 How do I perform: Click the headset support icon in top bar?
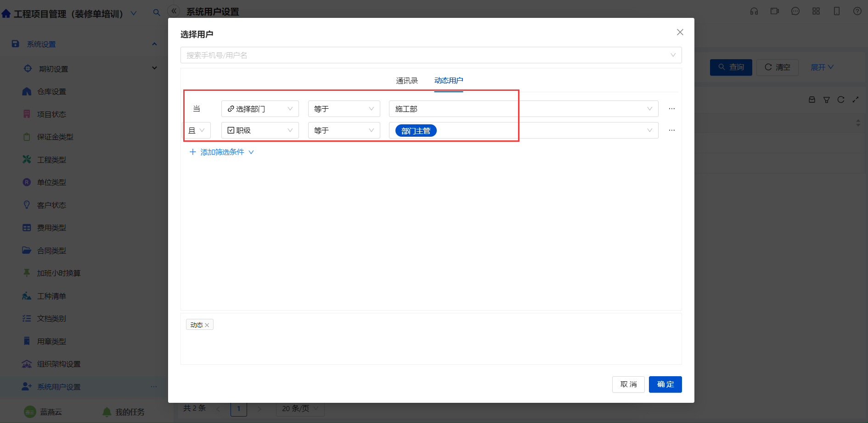pos(754,11)
